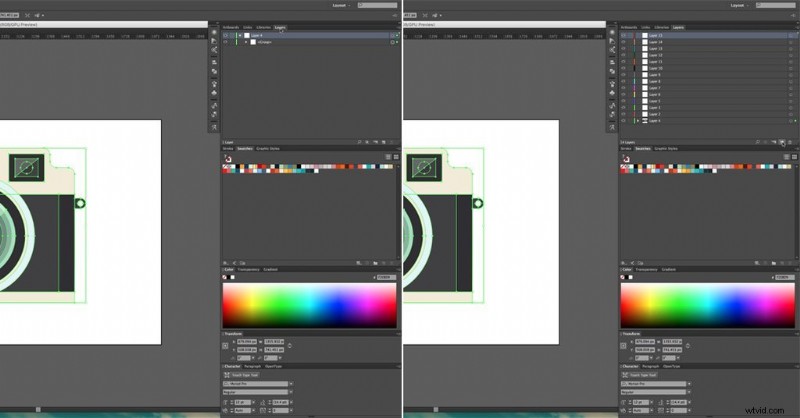Delete swatch icon in left Swatches panel
800x418 pixels.
click(392, 263)
